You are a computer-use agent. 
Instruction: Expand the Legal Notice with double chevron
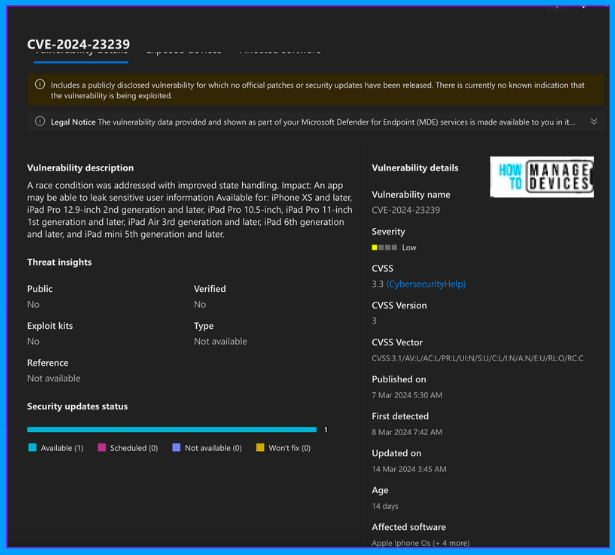click(594, 122)
